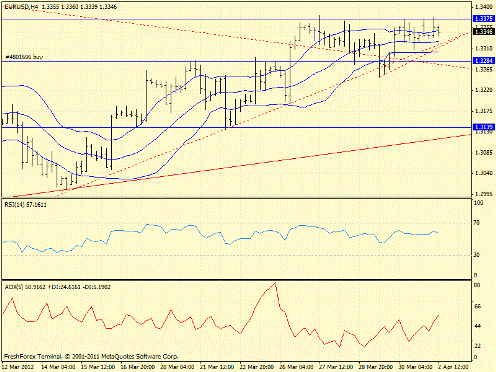The width and height of the screenshot is (496, 372).
Task: Click the '21 Mar 12:00' time axis label
Action: (217, 367)
